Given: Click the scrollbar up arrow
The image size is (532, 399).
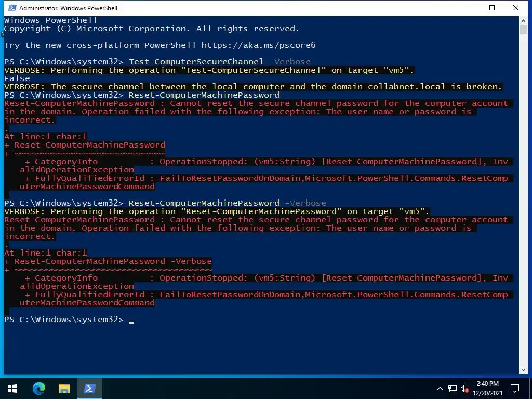Looking at the screenshot, I should tap(523, 20).
